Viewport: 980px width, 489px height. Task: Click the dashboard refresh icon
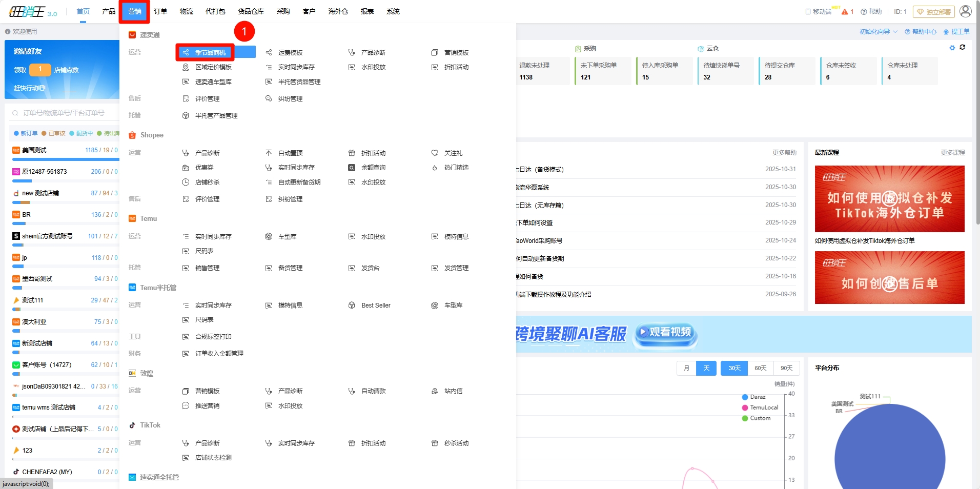pos(963,47)
